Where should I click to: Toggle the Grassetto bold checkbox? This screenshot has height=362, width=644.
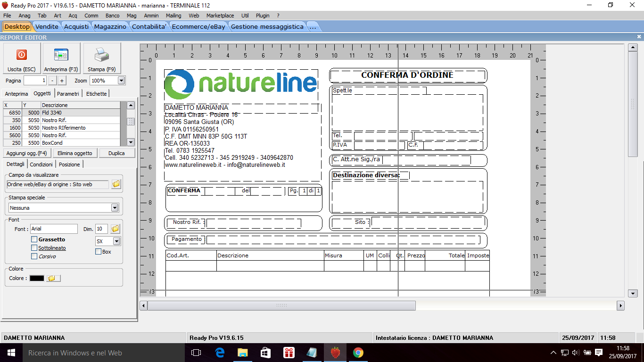click(x=34, y=239)
